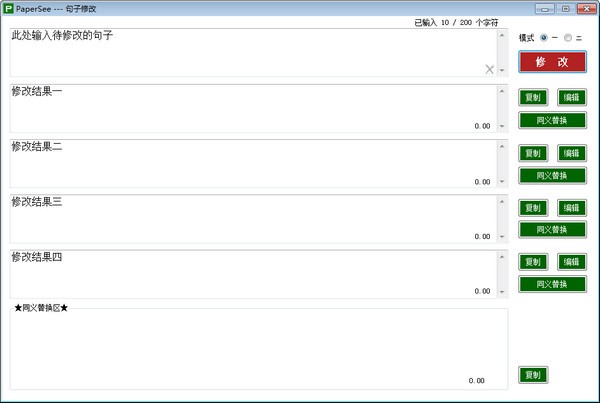The width and height of the screenshot is (600, 403).
Task: Copy result two with its 复制 button
Action: click(x=533, y=153)
